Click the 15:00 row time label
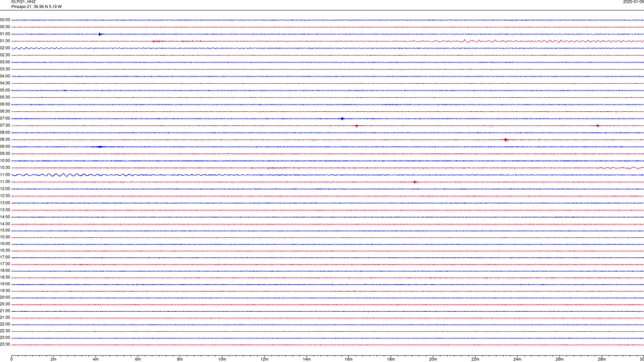 pos(5,231)
